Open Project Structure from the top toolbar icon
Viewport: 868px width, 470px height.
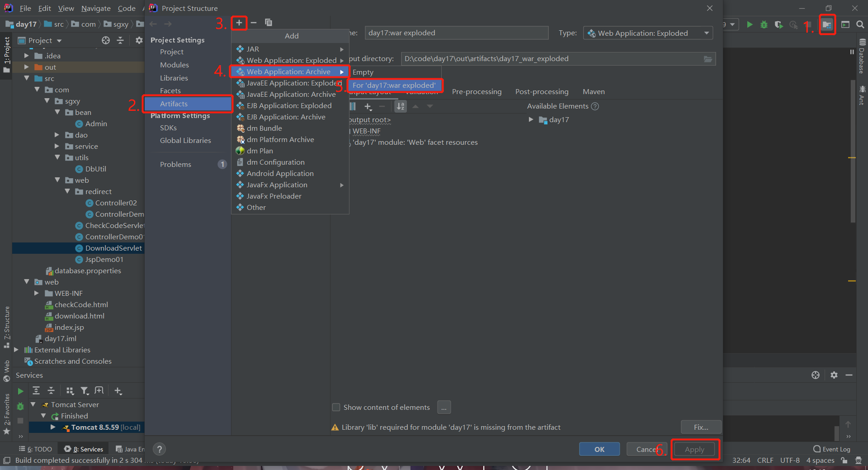coord(827,25)
